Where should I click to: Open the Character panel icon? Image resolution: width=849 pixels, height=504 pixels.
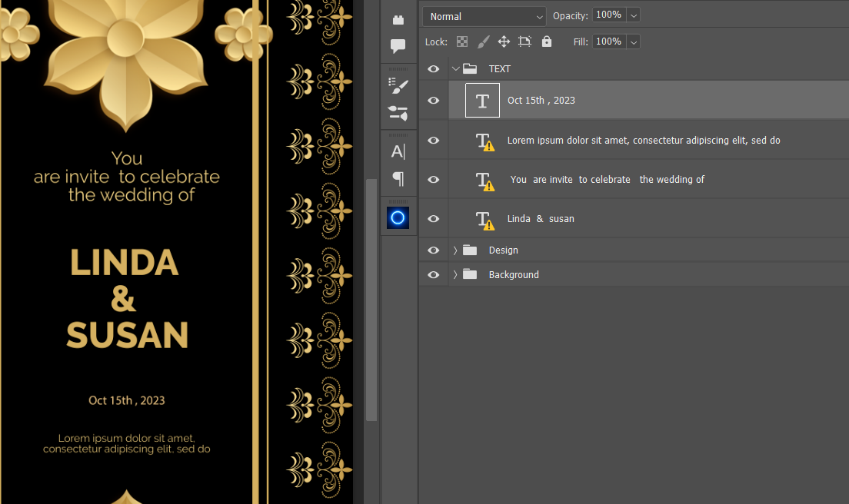click(x=398, y=151)
